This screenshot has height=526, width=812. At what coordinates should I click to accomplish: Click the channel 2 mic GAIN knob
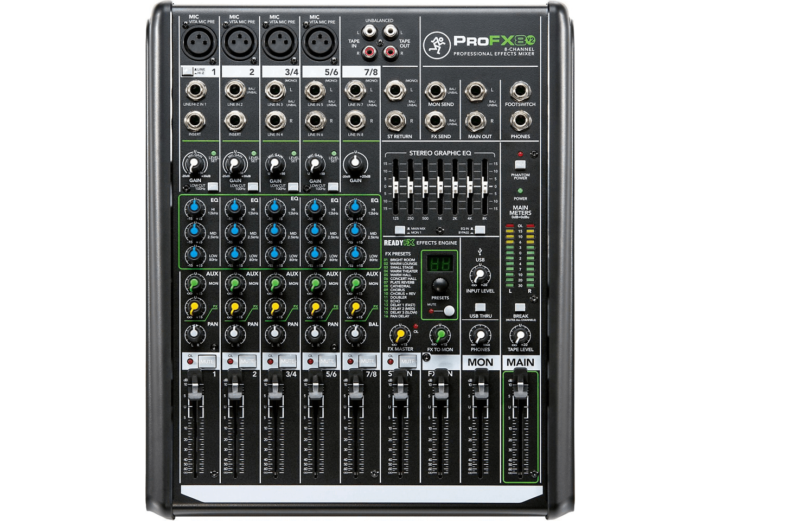[235, 164]
